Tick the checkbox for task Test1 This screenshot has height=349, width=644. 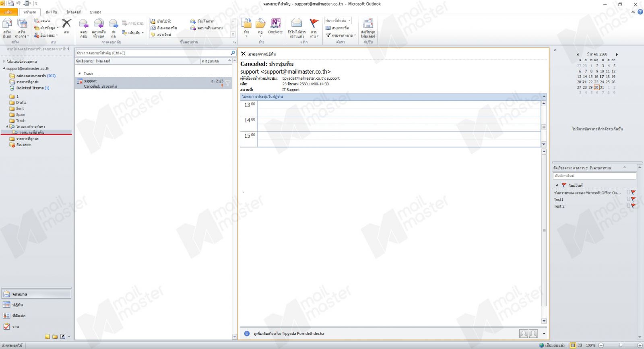pos(628,199)
